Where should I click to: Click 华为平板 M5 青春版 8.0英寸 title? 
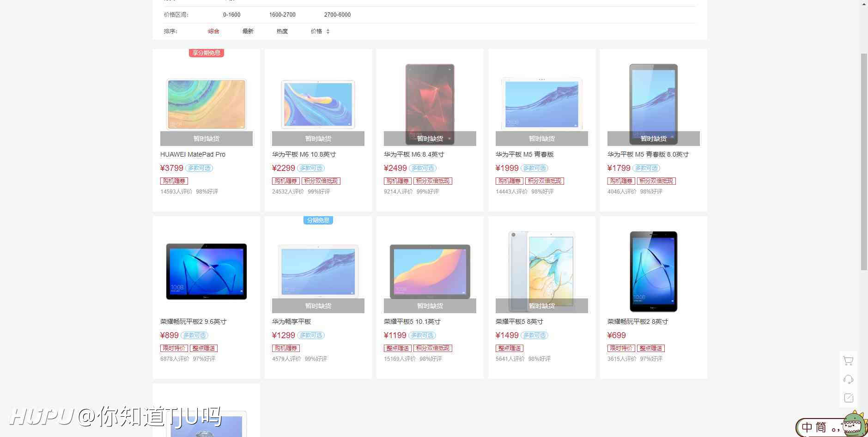click(648, 154)
